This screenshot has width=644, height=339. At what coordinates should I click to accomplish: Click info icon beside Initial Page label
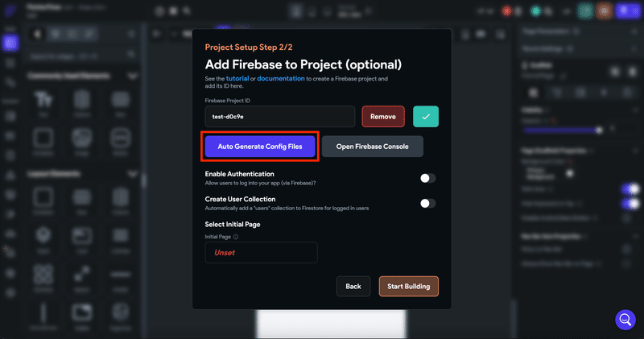(236, 237)
